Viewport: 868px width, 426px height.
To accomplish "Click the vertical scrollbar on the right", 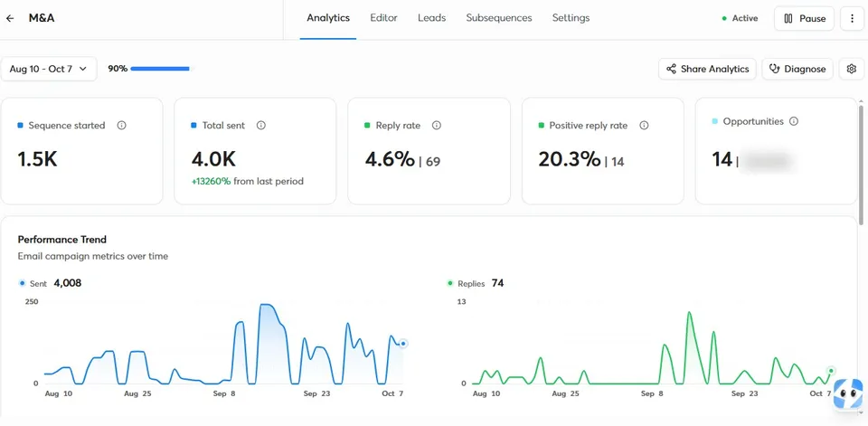I will click(860, 164).
